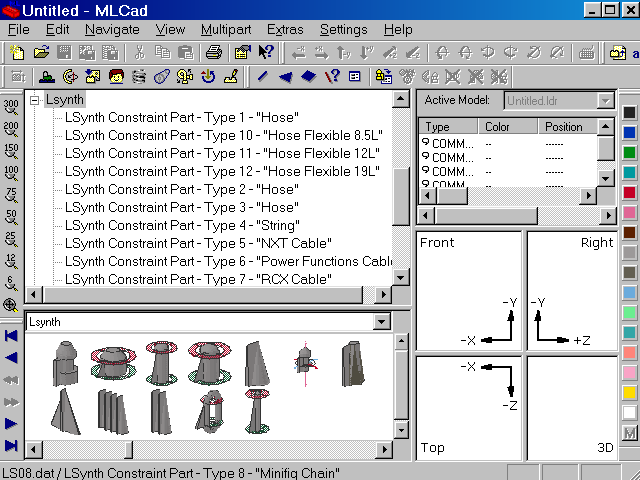Select "Hose Flexible 19L" tree entry
This screenshot has height=480, width=640.
222,171
